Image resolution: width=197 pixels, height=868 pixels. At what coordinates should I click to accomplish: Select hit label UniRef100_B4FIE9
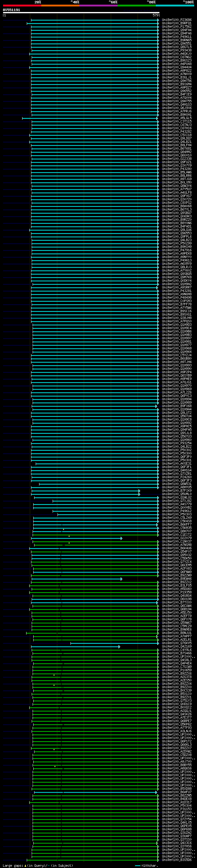pyautogui.click(x=176, y=94)
